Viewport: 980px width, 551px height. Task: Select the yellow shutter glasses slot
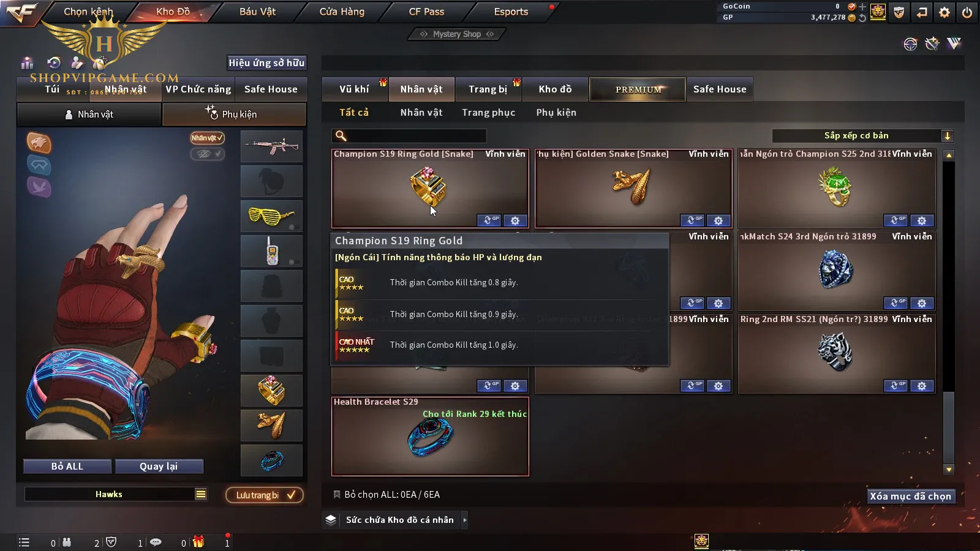(271, 216)
